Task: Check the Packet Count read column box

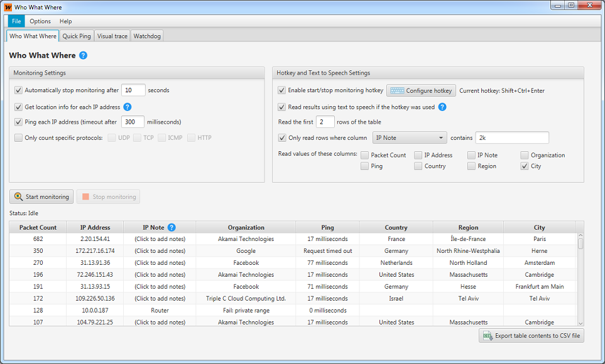Action: [x=364, y=155]
